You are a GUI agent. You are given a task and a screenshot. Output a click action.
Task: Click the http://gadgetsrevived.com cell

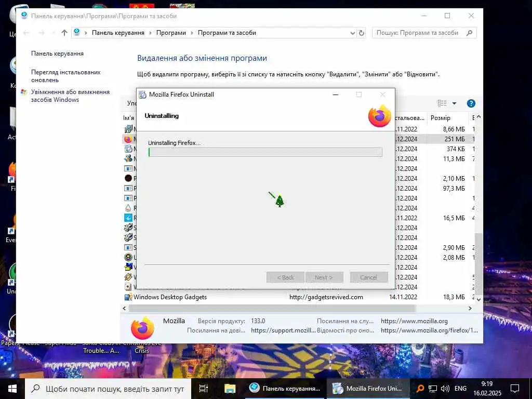pyautogui.click(x=326, y=297)
